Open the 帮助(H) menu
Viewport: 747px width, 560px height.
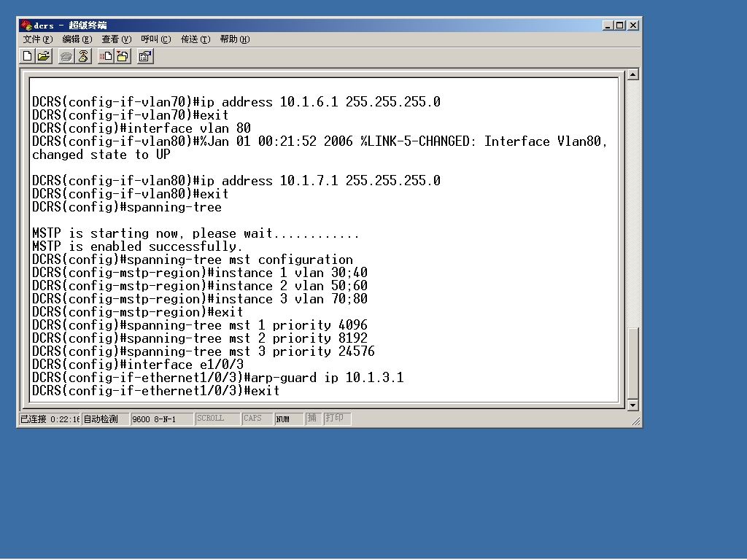(x=235, y=39)
